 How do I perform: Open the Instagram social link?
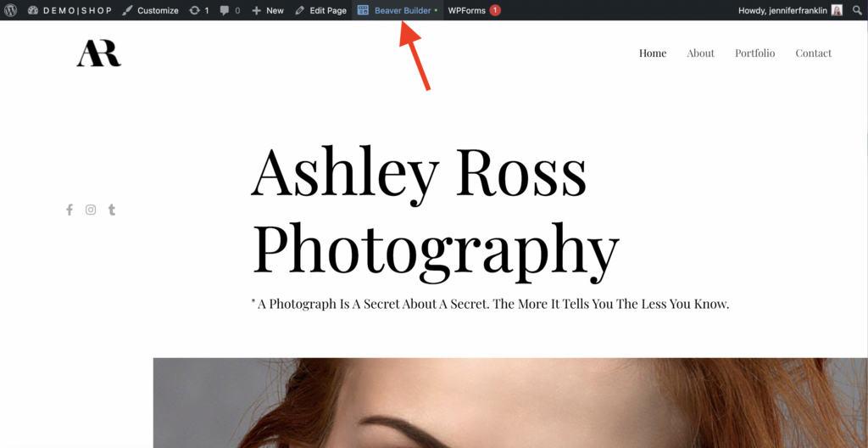(91, 210)
